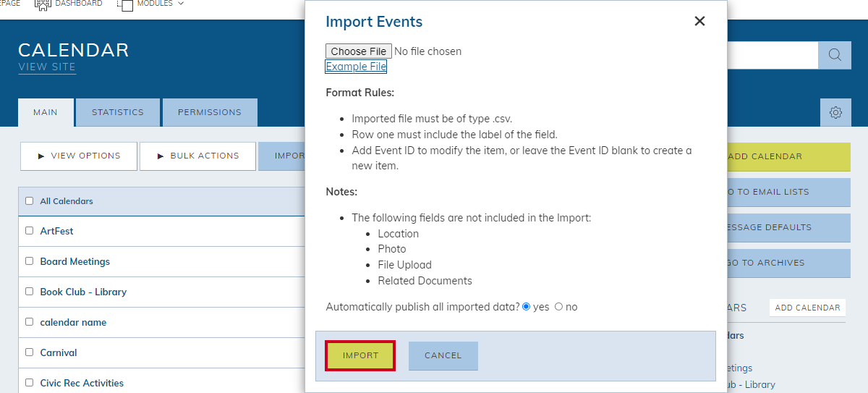Click the Choose File button
The height and width of the screenshot is (393, 868).
tap(359, 51)
